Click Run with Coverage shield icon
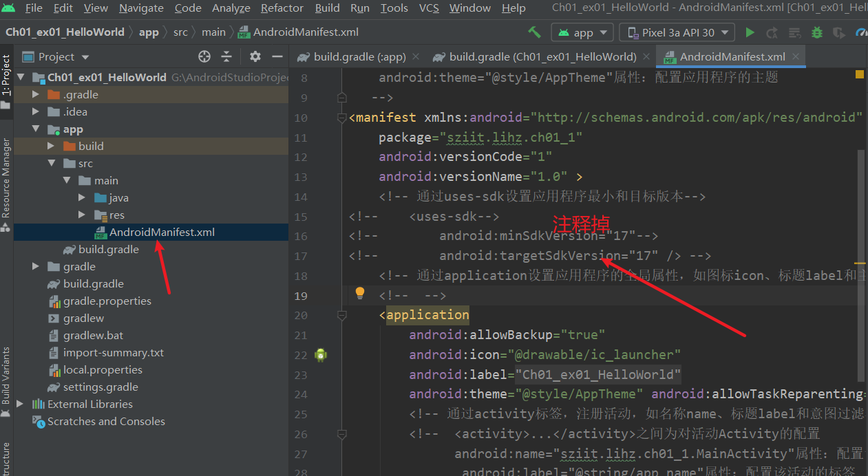This screenshot has width=868, height=476. (838, 32)
